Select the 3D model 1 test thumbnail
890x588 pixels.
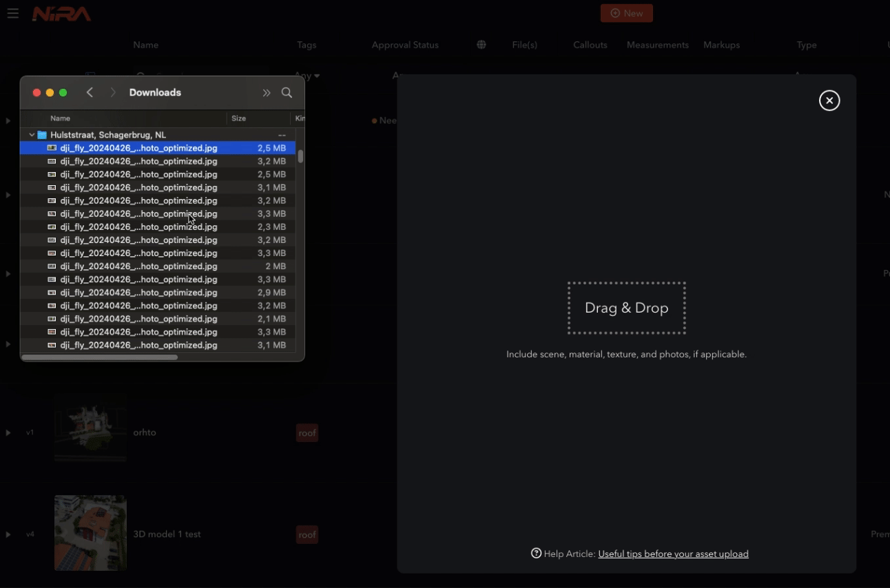pyautogui.click(x=90, y=533)
